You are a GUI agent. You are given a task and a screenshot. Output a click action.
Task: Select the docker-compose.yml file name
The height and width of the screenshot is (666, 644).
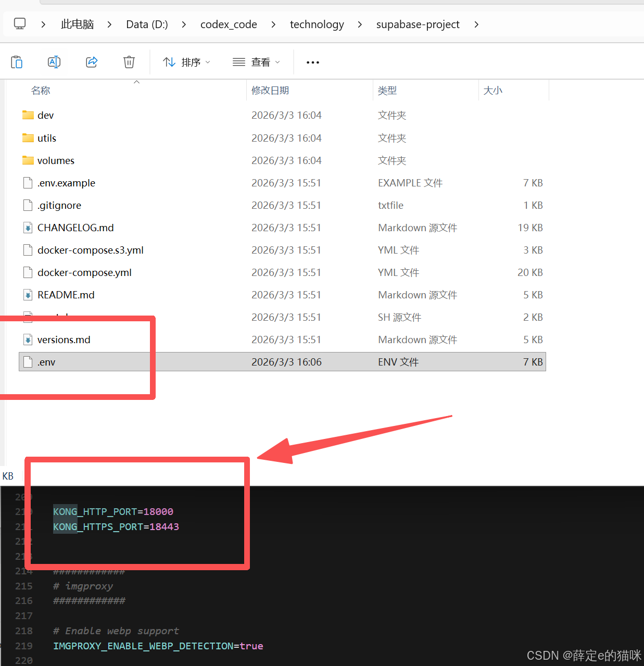[x=84, y=272]
